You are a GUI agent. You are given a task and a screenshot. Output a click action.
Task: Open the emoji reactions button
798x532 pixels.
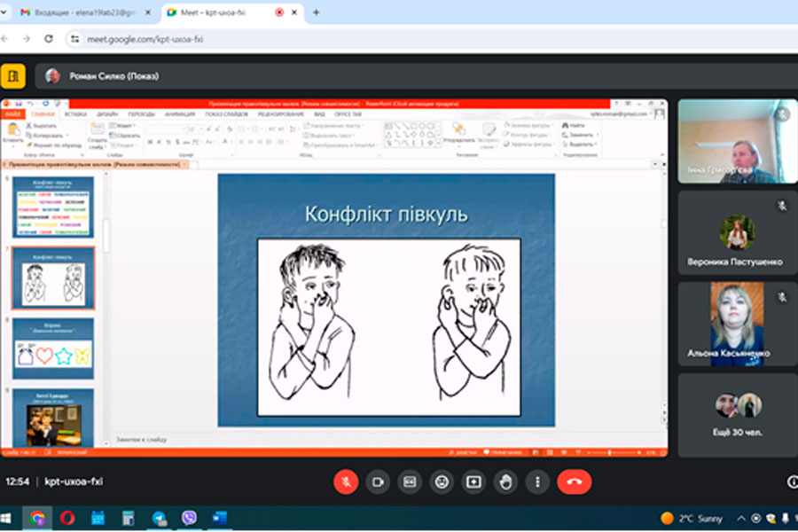(442, 481)
